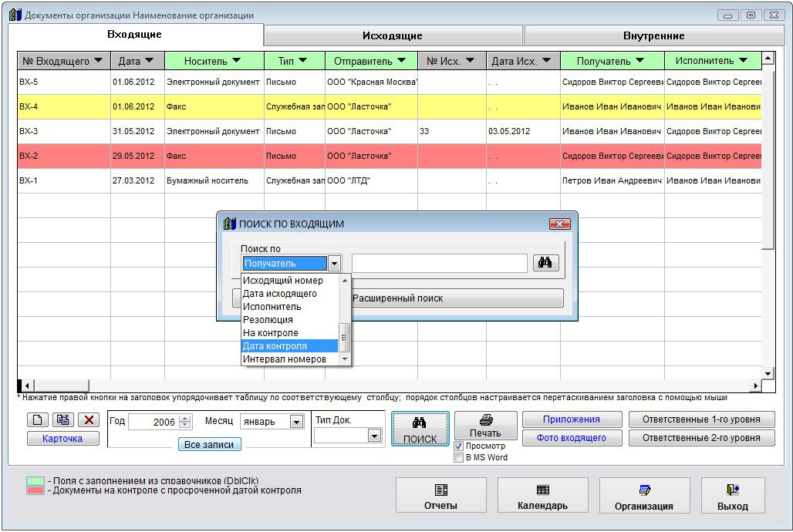
Task: Click the red X delete record icon
Action: coord(88,420)
